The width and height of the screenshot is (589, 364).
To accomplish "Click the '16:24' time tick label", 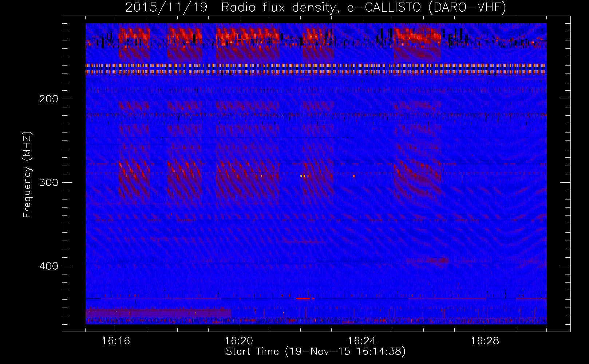I will 362,341.
